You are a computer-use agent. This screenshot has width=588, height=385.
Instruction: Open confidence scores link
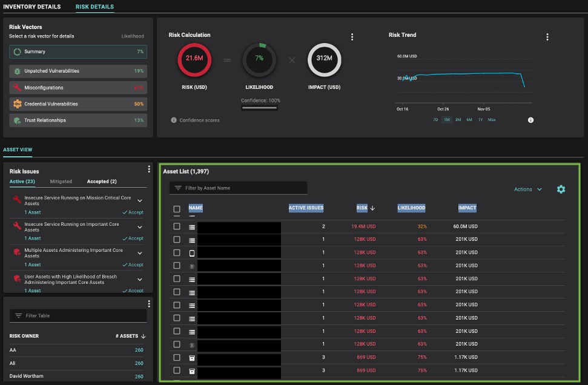click(x=199, y=120)
